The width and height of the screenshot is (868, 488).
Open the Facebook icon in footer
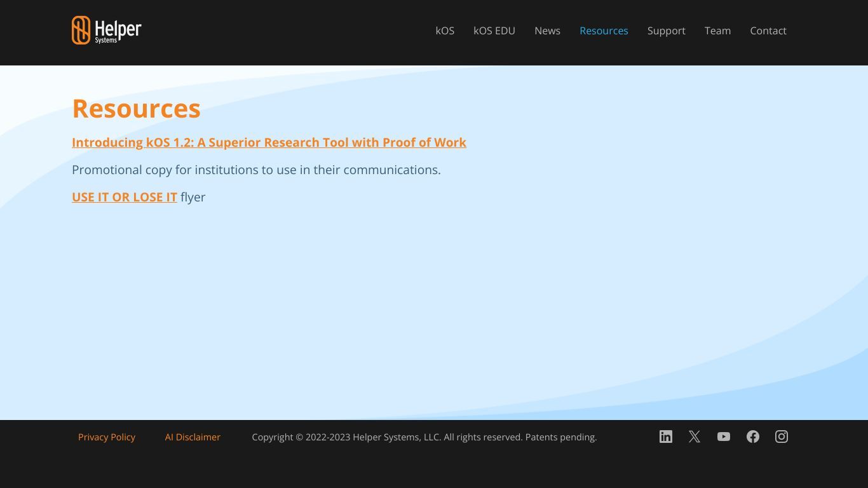(x=753, y=437)
